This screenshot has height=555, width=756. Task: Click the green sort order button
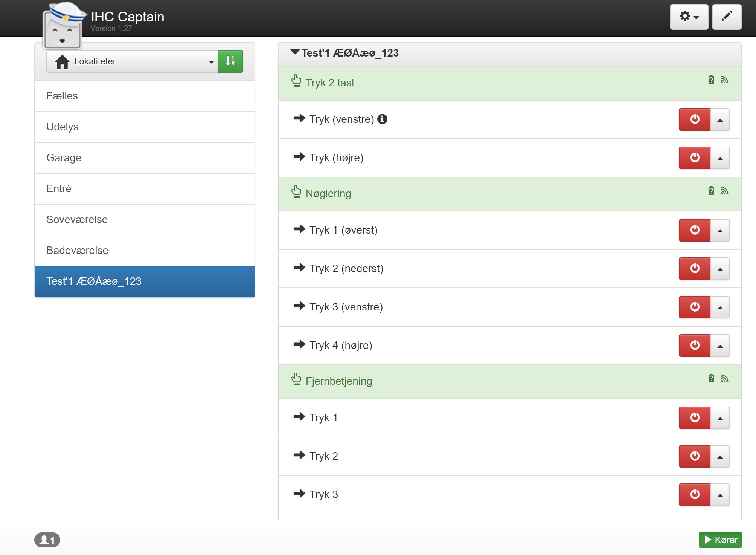pos(230,61)
